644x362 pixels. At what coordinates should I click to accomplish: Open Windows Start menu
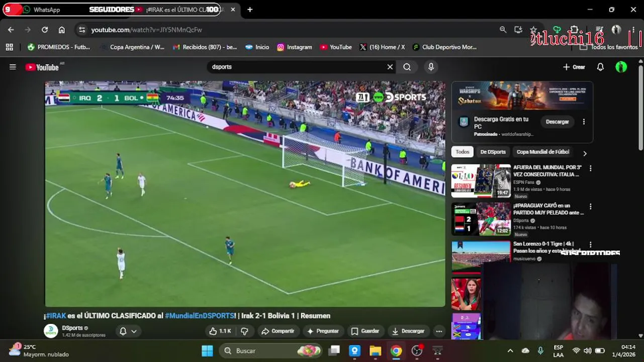(x=207, y=351)
